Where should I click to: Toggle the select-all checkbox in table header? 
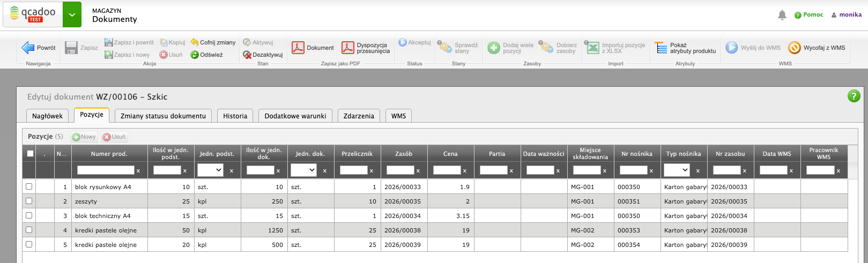click(x=30, y=154)
